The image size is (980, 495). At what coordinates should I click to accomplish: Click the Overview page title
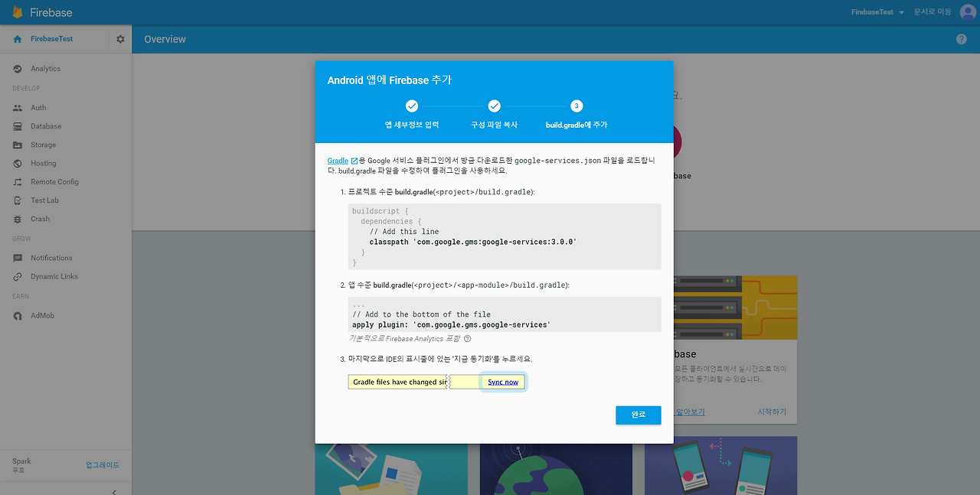tap(165, 39)
